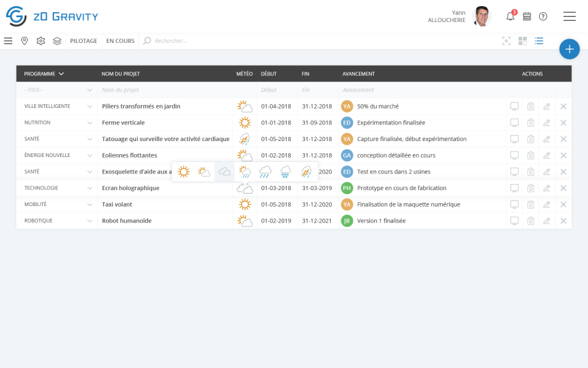This screenshot has width=588, height=368.
Task: Switch to list view
Action: pos(539,41)
